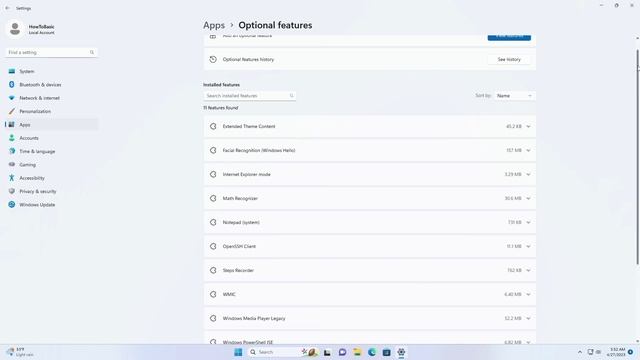Screen dimensions: 640x360
Task: Expand the WMIC chevron
Action: (528, 294)
